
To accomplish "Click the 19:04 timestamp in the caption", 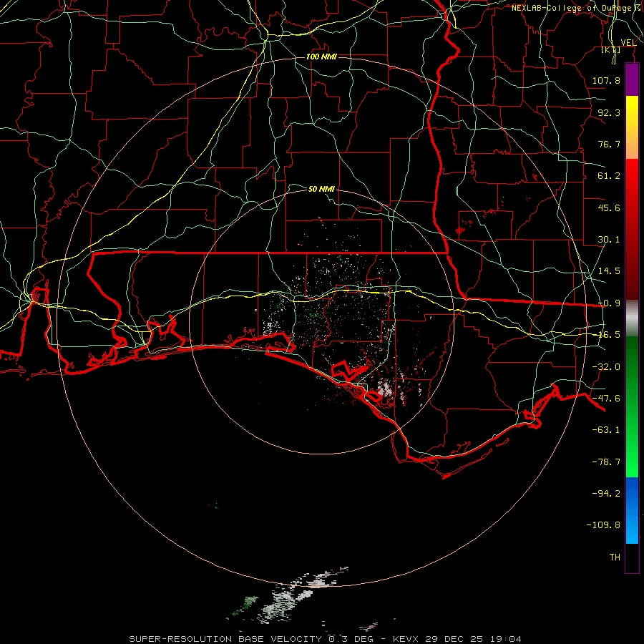I will [506, 639].
